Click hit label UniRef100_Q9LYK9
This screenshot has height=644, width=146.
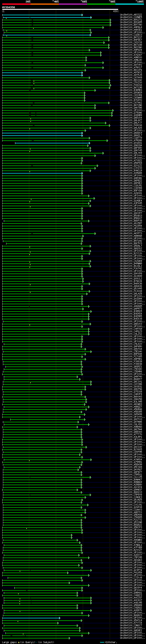tap(131, 153)
